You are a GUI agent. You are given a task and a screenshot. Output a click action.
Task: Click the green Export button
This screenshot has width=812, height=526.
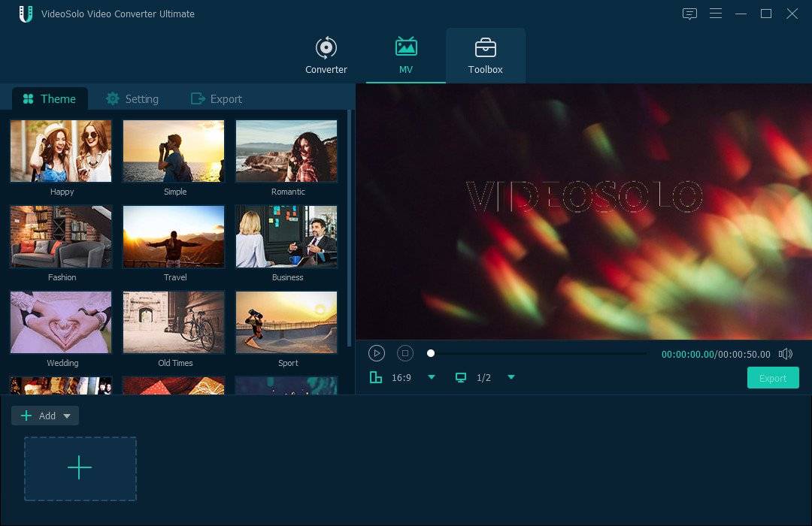pos(773,378)
